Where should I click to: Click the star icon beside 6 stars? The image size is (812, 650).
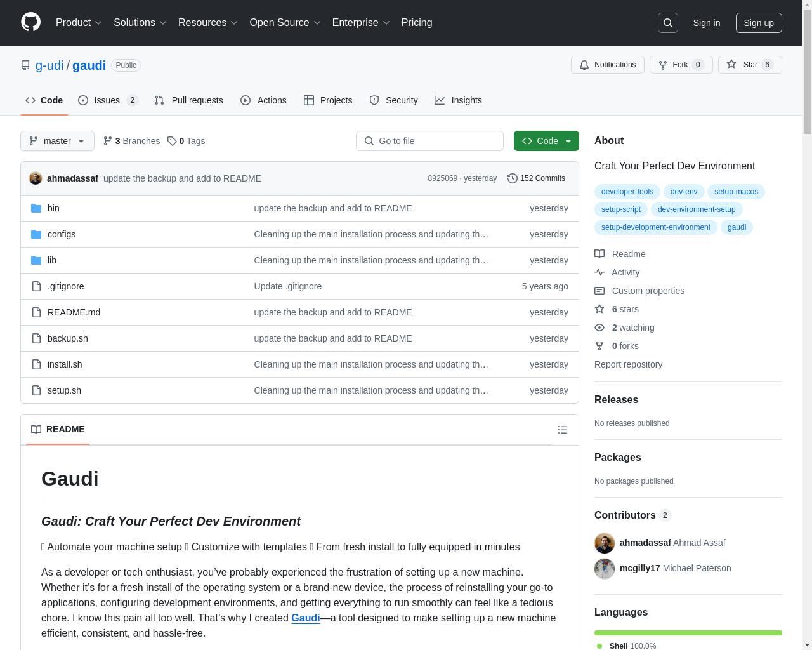point(599,309)
